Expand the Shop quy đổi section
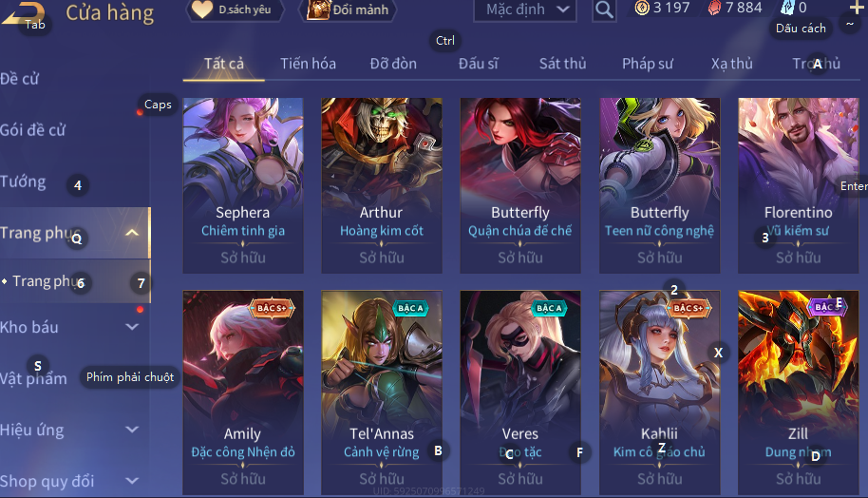The image size is (868, 498). click(132, 480)
